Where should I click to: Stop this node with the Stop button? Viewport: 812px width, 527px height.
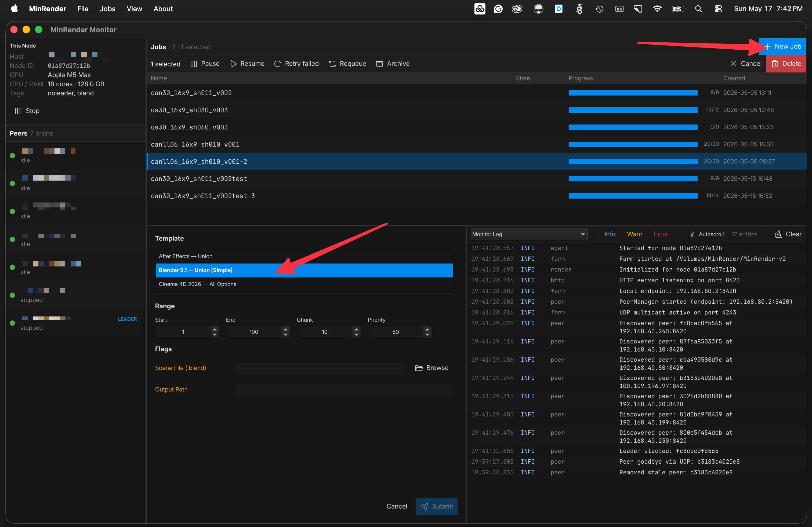[27, 111]
